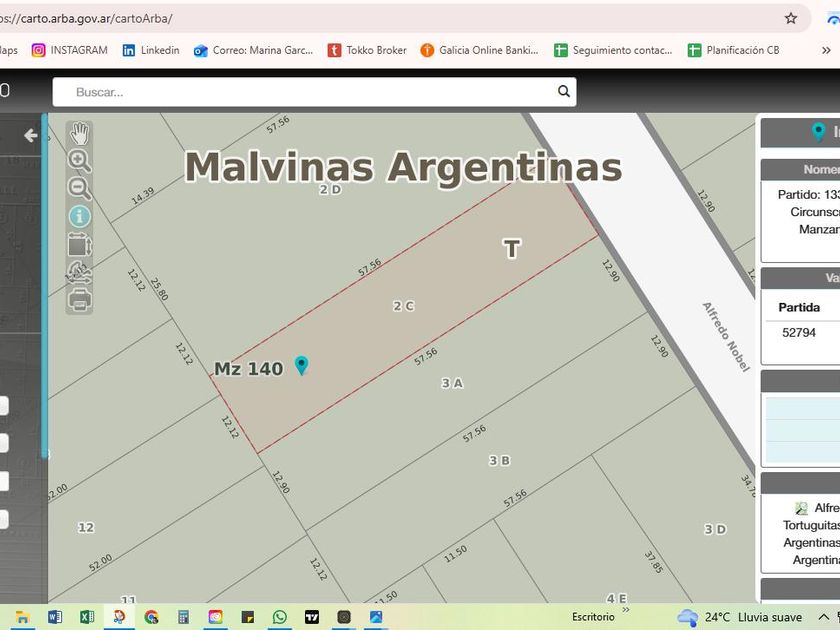Viewport: 840px width, 630px height.
Task: Collapse side panel with left arrow
Action: (x=31, y=135)
